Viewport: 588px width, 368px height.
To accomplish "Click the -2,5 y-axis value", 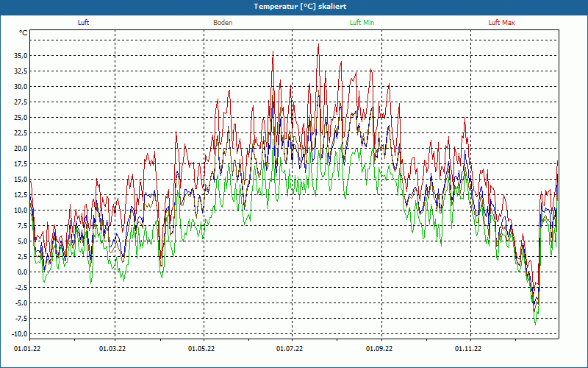I will pos(21,287).
